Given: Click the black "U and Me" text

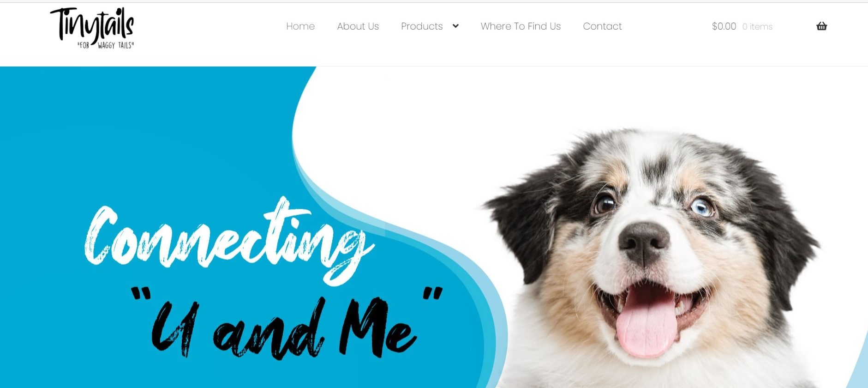Looking at the screenshot, I should (x=284, y=329).
